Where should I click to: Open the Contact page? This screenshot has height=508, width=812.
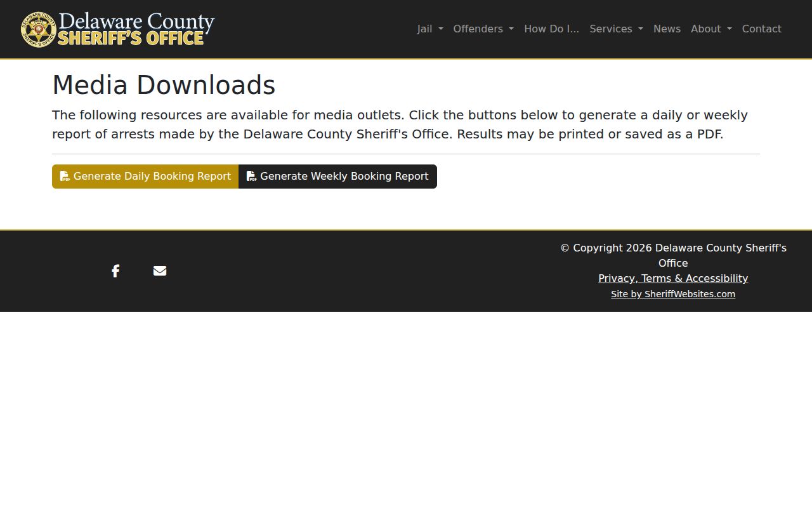click(x=762, y=29)
